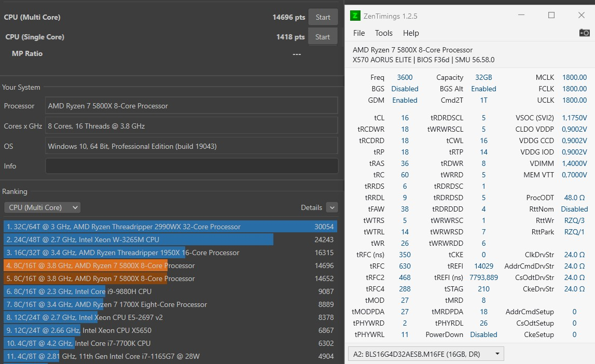Screen dimensions: 595x364
Task: Click the tREFI (ns) value 7793,889
Action: 484,277
